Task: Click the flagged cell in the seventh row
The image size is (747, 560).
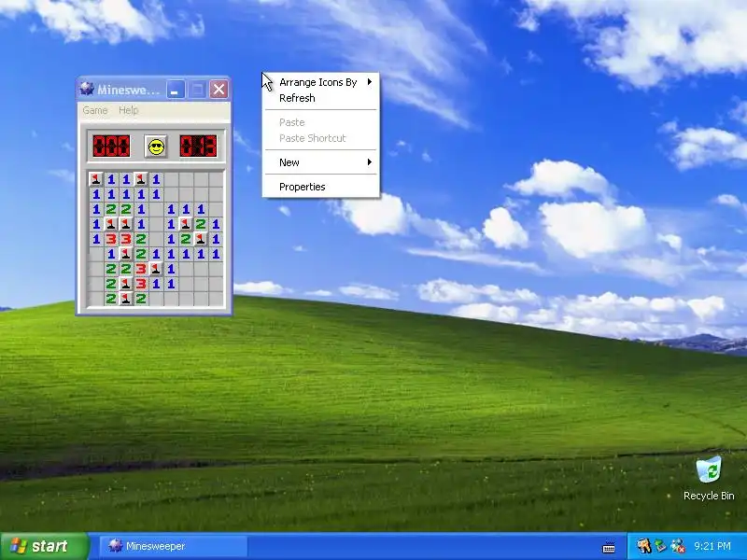Action: [x=156, y=269]
